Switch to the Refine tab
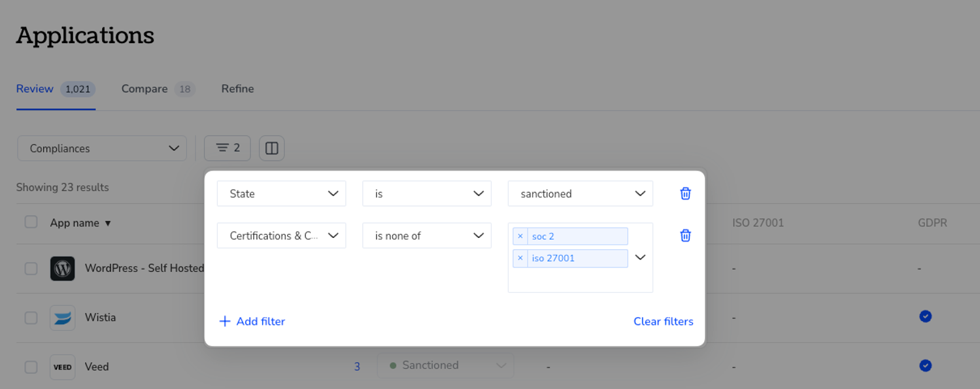 pyautogui.click(x=237, y=89)
